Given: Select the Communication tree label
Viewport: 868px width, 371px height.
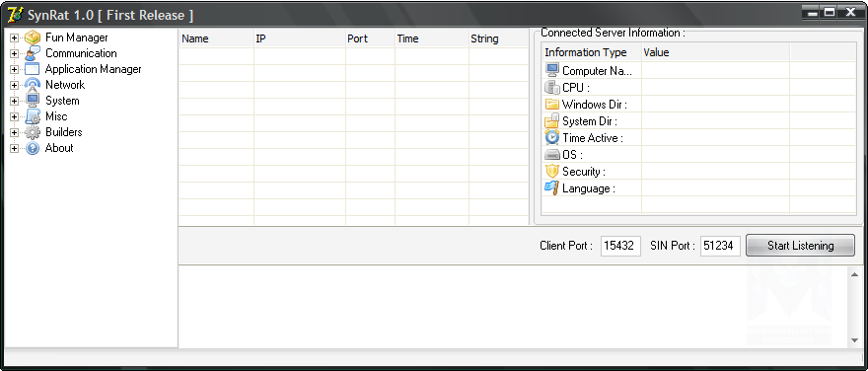Looking at the screenshot, I should 81,53.
